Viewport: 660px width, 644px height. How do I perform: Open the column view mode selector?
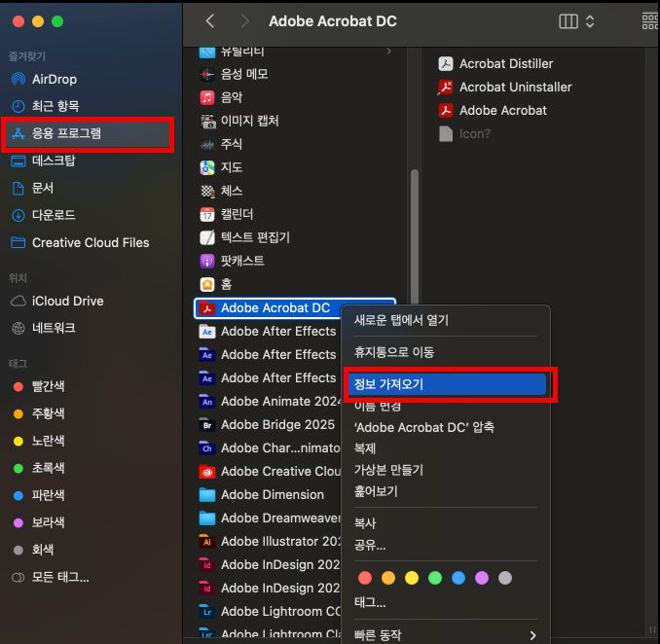(576, 21)
